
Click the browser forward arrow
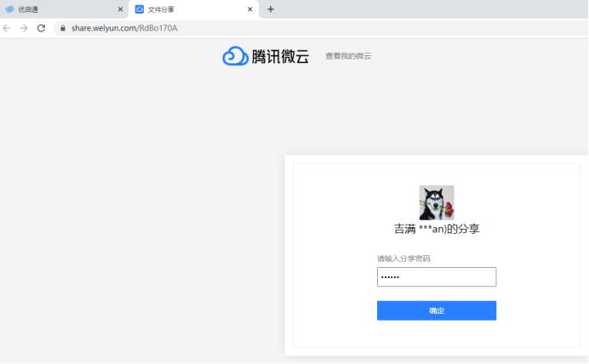(x=24, y=28)
